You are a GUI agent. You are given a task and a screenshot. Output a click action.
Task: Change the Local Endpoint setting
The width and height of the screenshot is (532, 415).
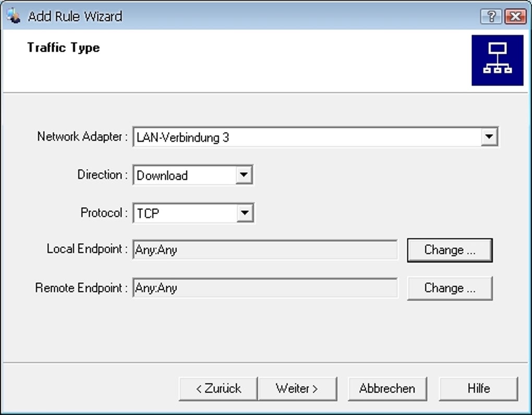click(449, 250)
